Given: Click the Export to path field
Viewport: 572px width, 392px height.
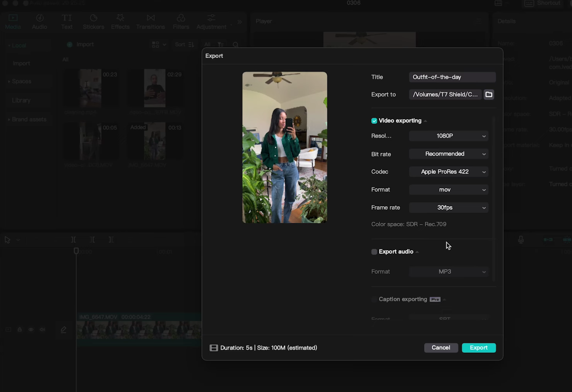Looking at the screenshot, I should (445, 94).
